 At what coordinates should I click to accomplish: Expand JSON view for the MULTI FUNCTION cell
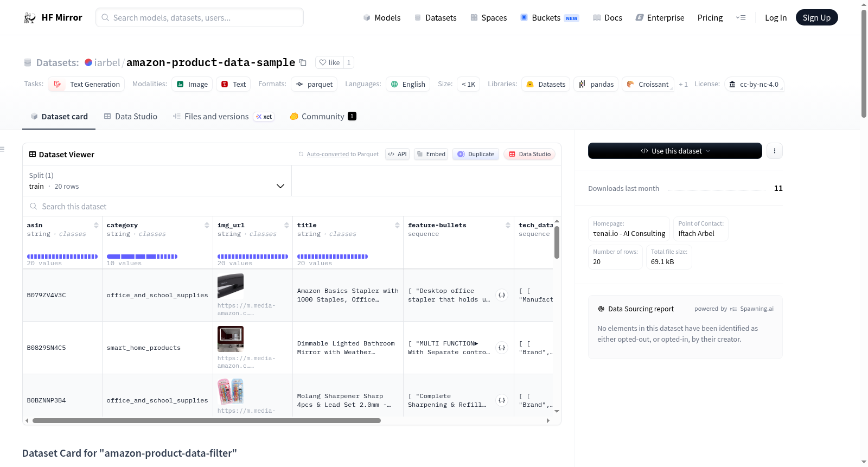point(502,348)
